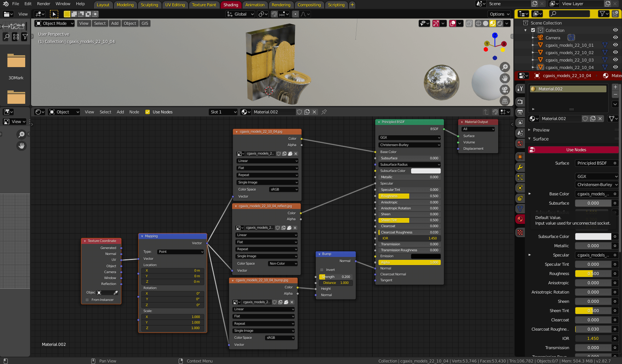Click the Use Nodes button in the sidebar
Image resolution: width=622 pixels, height=364 pixels.
point(576,150)
